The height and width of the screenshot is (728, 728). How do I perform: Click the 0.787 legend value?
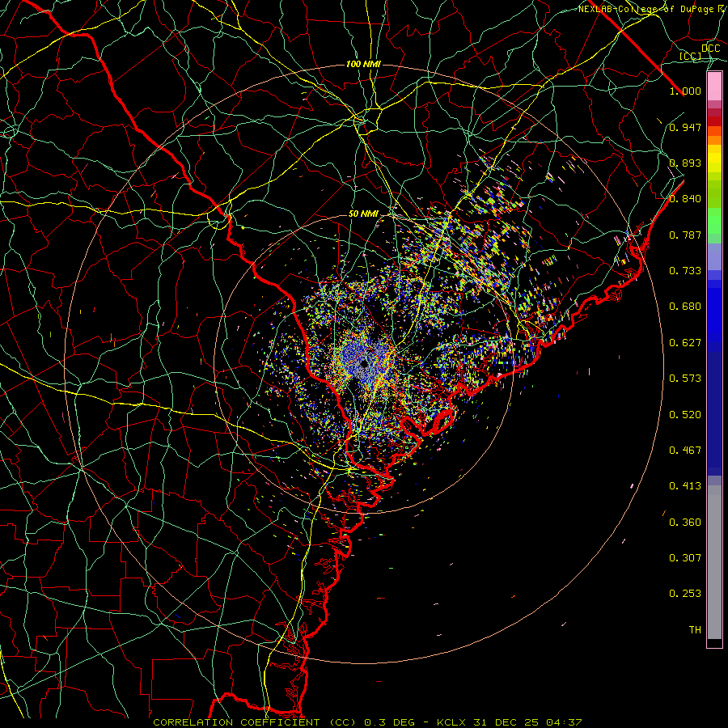click(685, 235)
